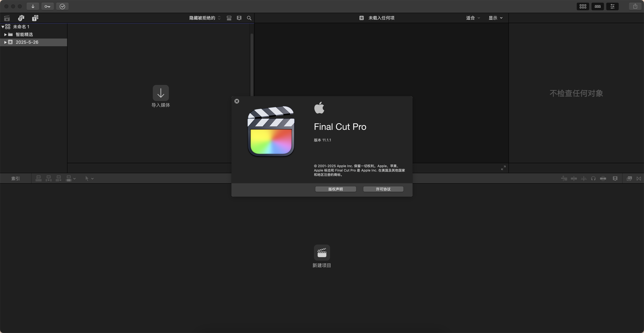Toggle timeline skimming icon
The height and width of the screenshot is (333, 644).
click(x=564, y=179)
